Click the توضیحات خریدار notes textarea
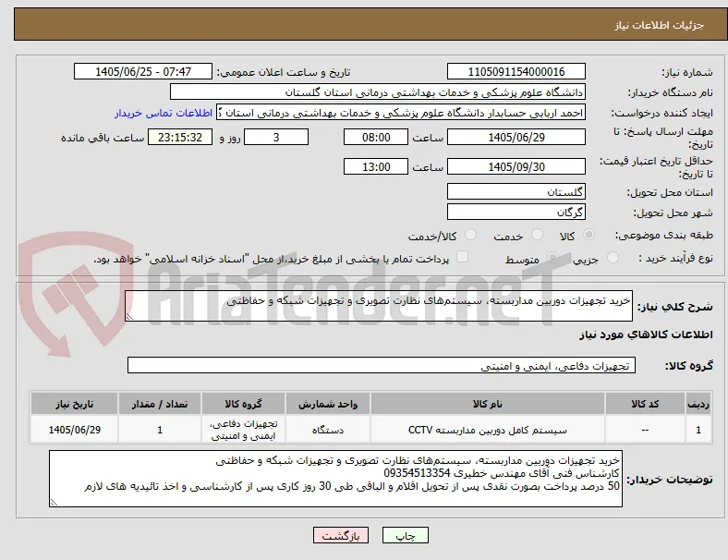 335,479
